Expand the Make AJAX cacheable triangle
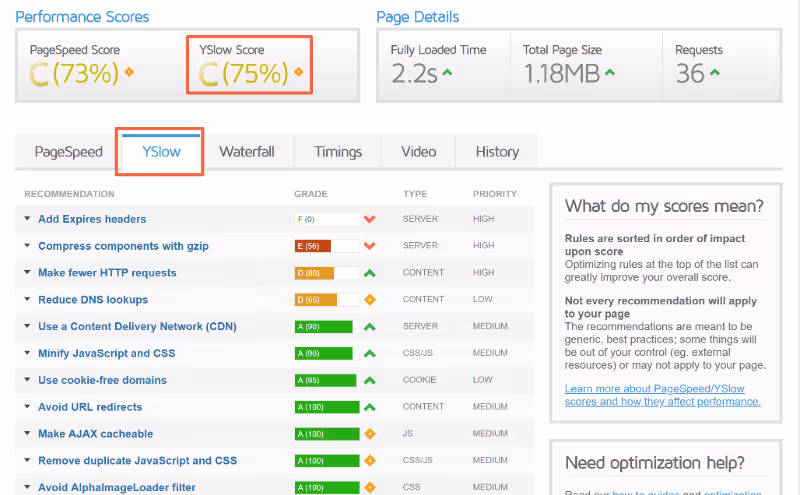Screen dimensions: 800x495 27,433
